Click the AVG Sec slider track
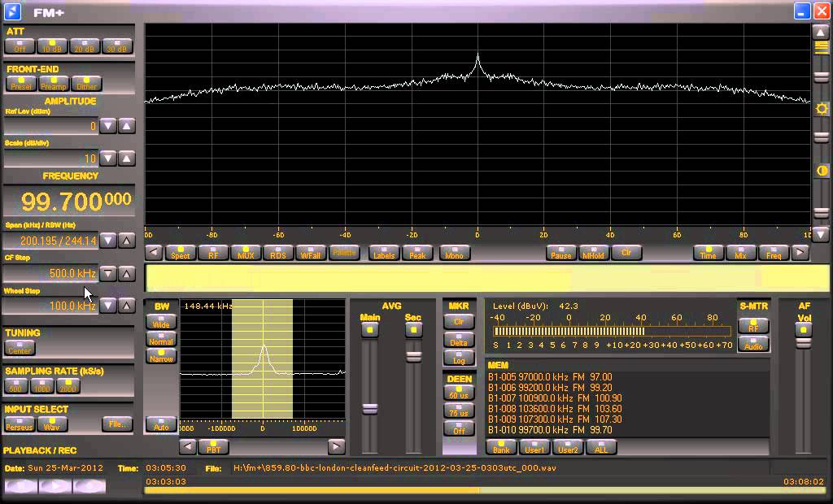The height and width of the screenshot is (504, 833). [x=413, y=396]
